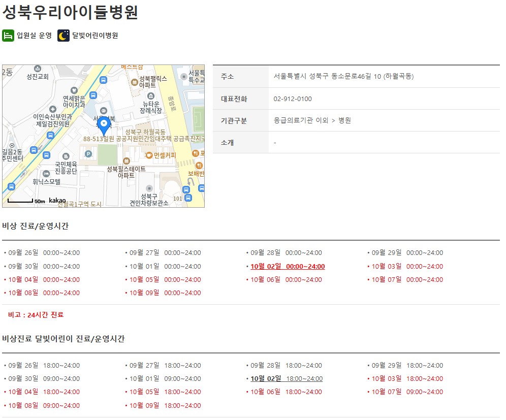Click the 먼셀커피 coffee cup marker

pyautogui.click(x=148, y=155)
